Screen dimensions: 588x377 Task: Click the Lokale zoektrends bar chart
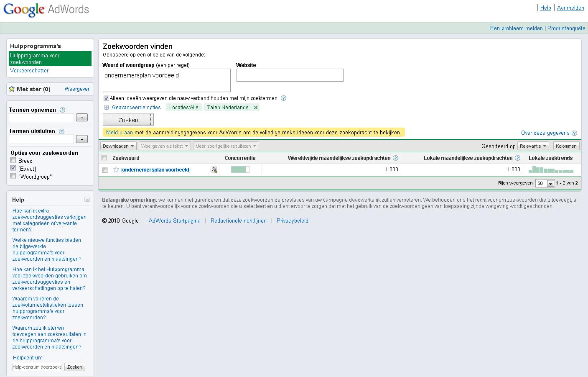551,170
